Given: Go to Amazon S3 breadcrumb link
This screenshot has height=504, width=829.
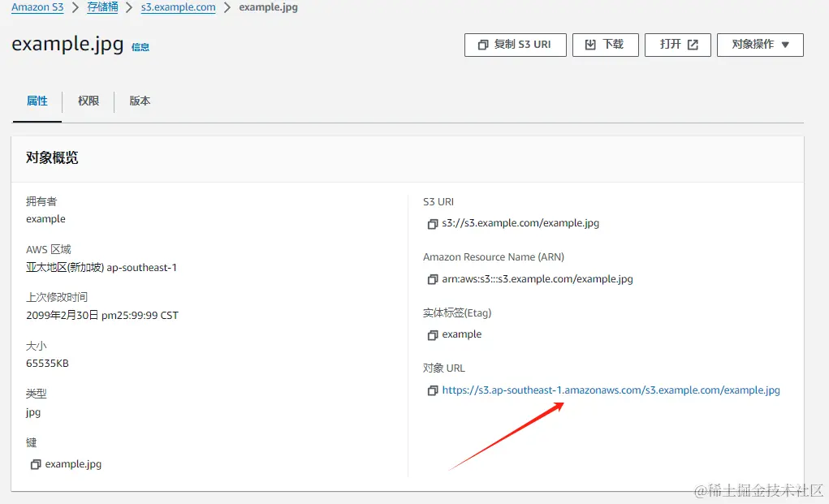Looking at the screenshot, I should (37, 7).
